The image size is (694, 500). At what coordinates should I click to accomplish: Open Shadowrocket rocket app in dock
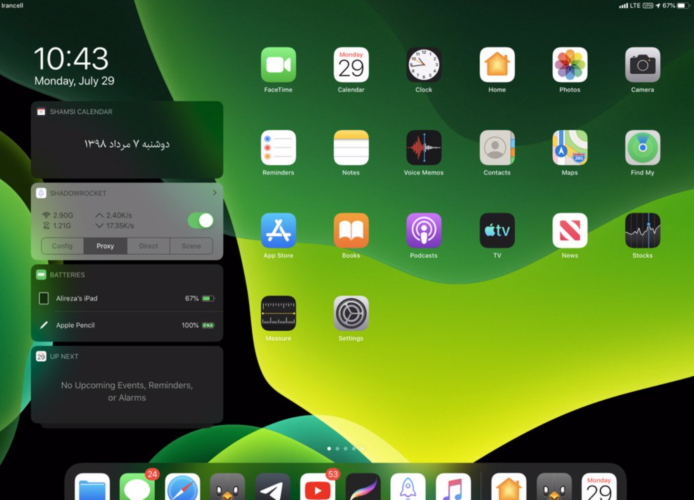tap(408, 487)
